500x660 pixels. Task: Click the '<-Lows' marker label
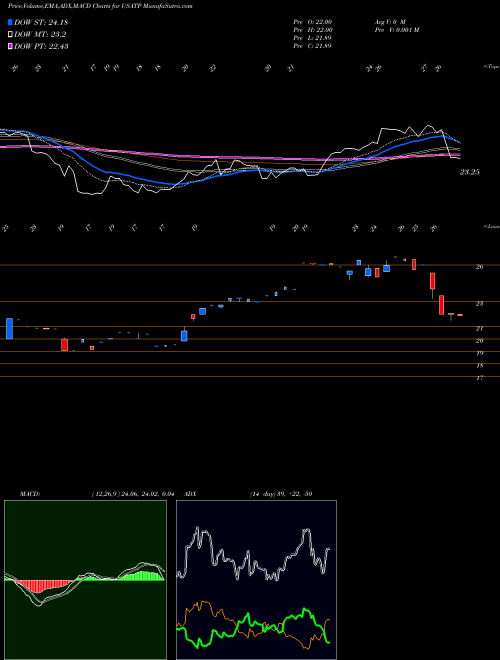[491, 226]
